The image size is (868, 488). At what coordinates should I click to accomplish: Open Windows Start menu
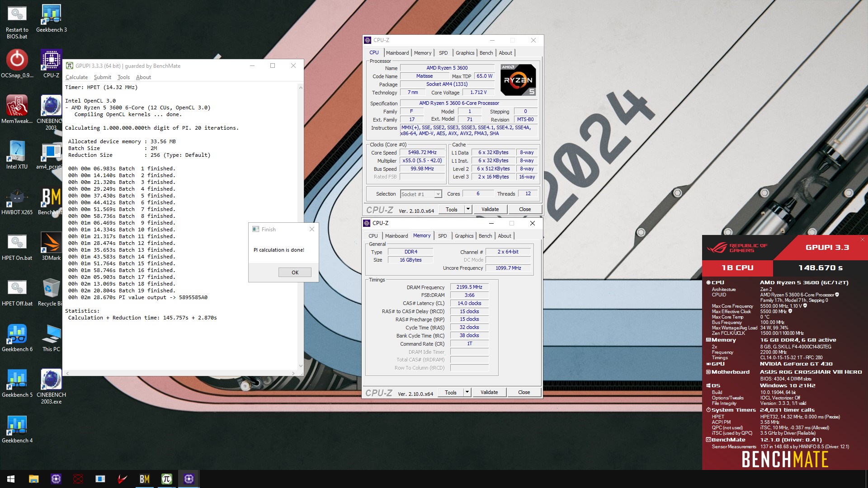tap(11, 479)
